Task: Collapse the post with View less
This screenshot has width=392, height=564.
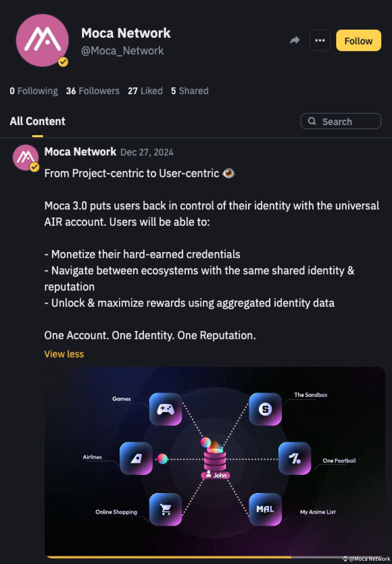Action: point(64,354)
